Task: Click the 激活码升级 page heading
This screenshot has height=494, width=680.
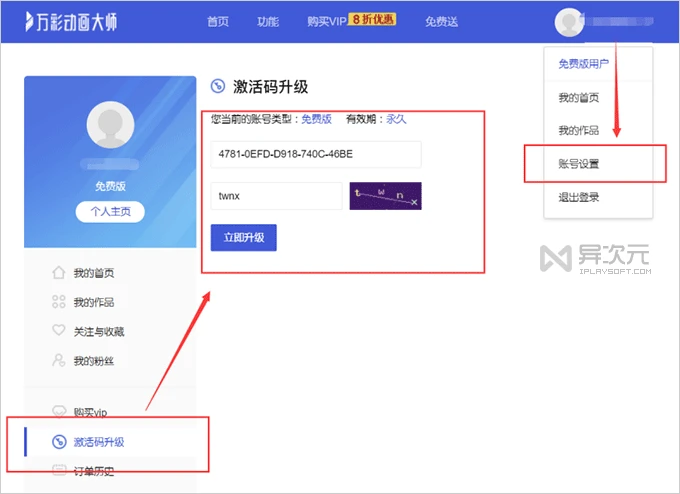Action: coord(271,87)
